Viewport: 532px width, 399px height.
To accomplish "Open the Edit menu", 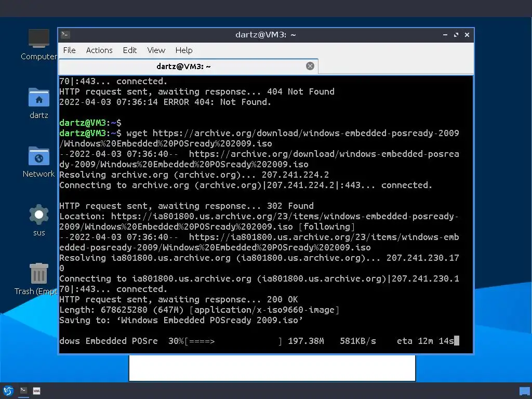I will click(129, 50).
